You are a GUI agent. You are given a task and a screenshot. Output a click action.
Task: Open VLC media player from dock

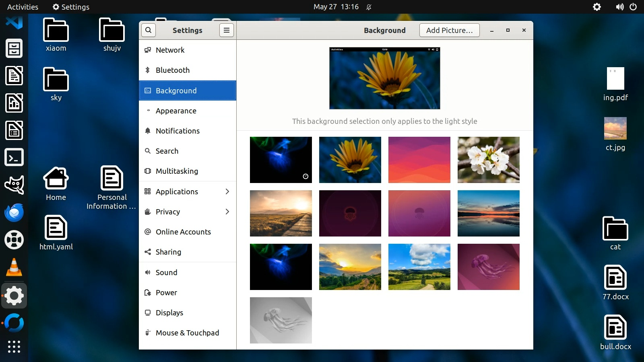point(14,267)
